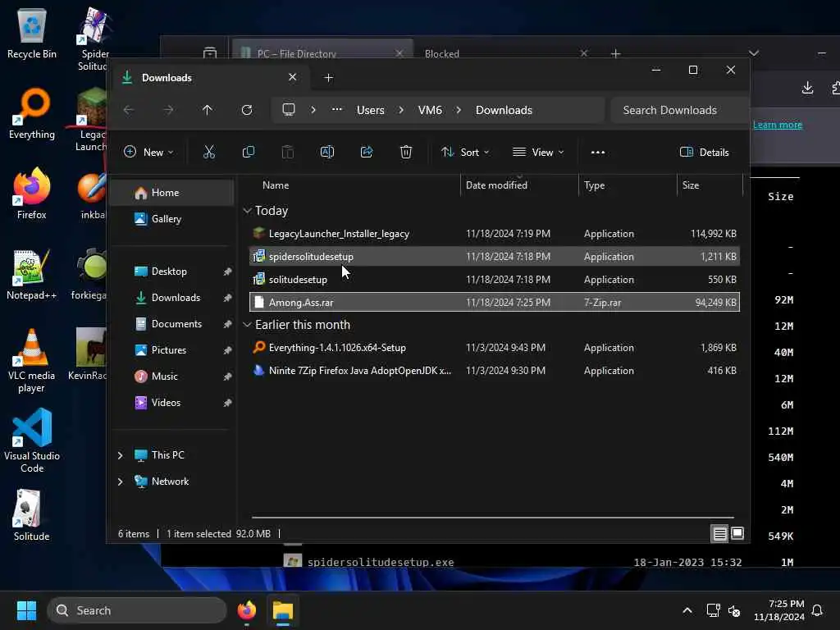Select Everything desktop shortcut
Image resolution: width=840 pixels, height=630 pixels.
pyautogui.click(x=32, y=114)
